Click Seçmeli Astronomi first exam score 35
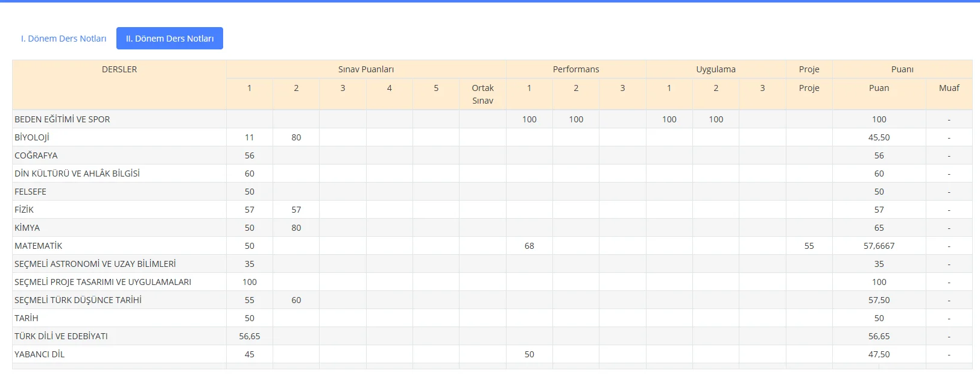This screenshot has width=980, height=385. pos(250,264)
